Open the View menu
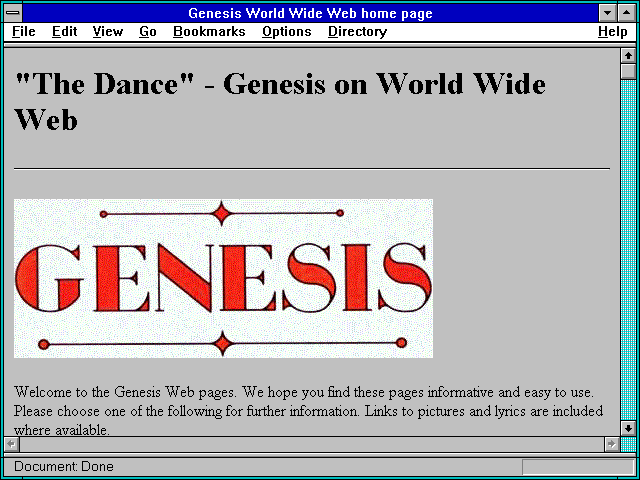Viewport: 640px width, 480px height. click(x=108, y=32)
